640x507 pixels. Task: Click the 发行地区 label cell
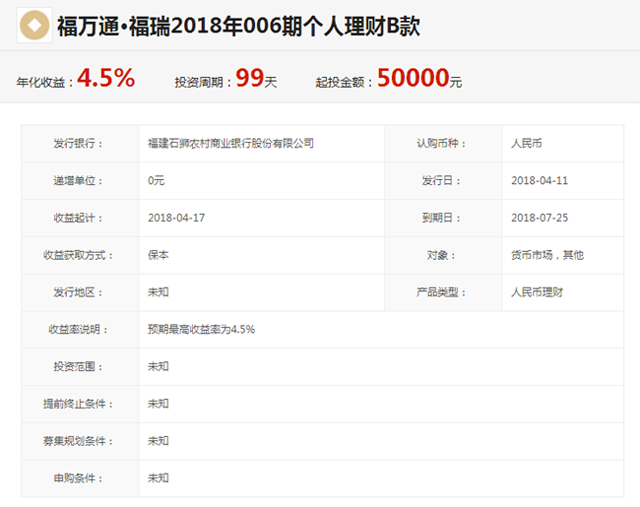(80, 292)
